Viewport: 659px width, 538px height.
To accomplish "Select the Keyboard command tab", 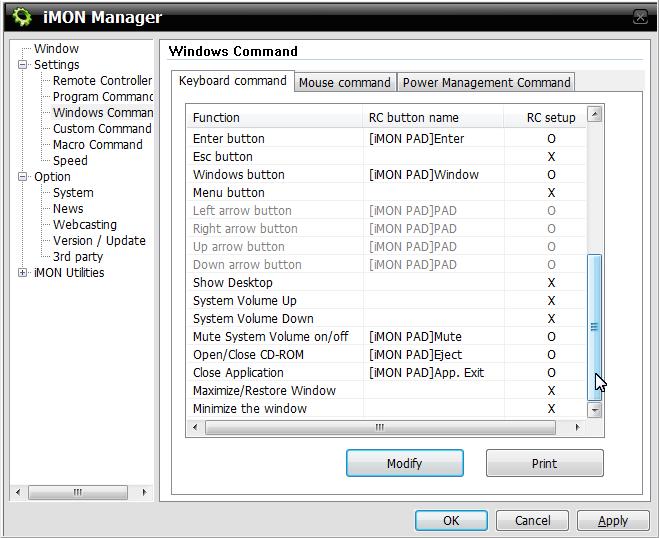I will [232, 81].
